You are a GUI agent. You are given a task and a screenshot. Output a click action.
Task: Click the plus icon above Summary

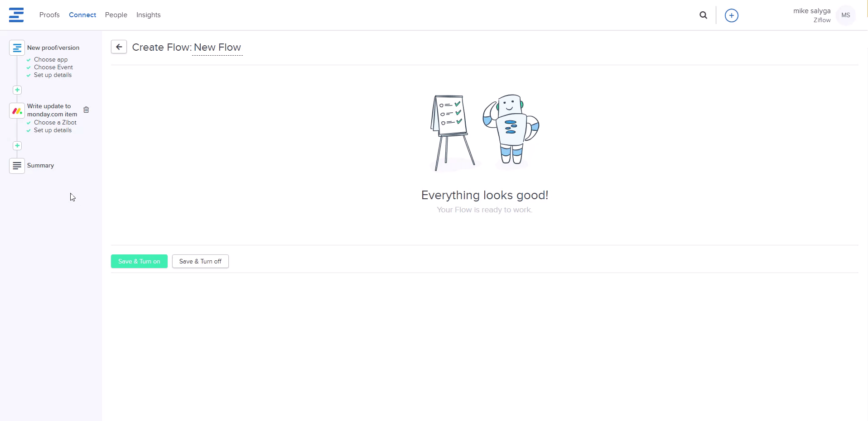tap(17, 145)
